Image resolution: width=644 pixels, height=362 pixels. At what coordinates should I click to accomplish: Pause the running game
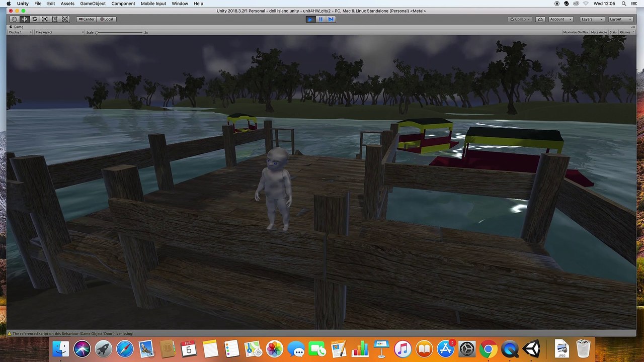click(x=320, y=19)
